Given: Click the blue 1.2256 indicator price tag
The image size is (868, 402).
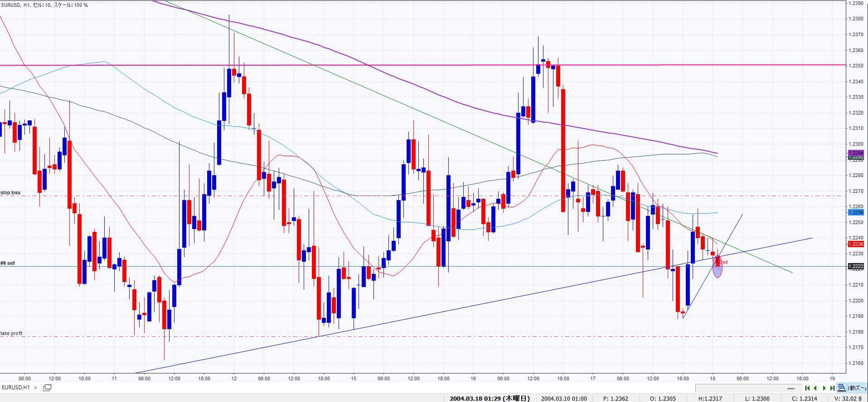Looking at the screenshot, I should (x=855, y=212).
